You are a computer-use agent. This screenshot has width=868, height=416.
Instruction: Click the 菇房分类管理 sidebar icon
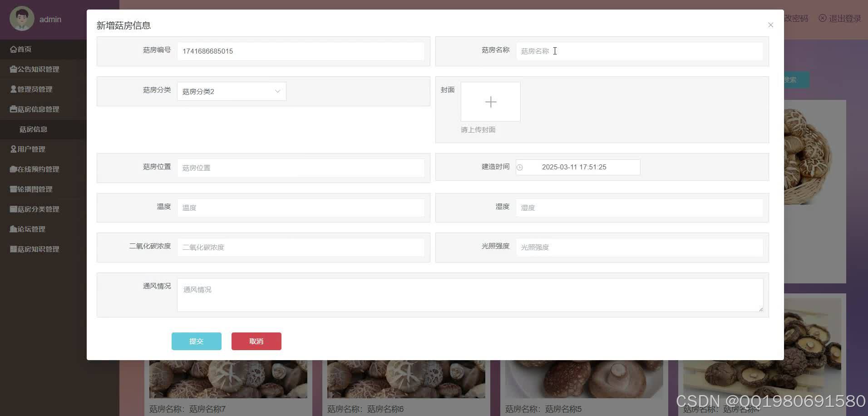coord(13,209)
